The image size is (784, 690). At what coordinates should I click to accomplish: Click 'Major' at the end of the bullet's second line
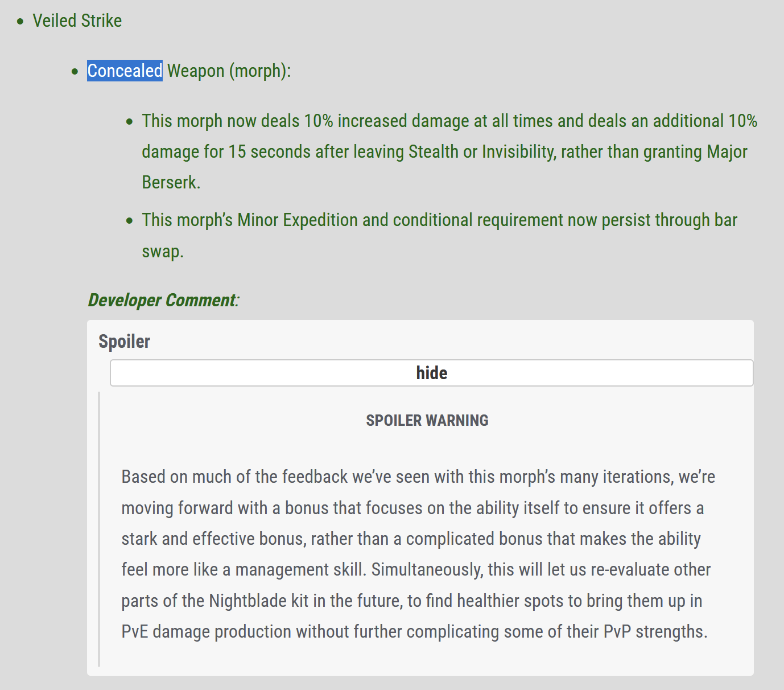tap(727, 151)
